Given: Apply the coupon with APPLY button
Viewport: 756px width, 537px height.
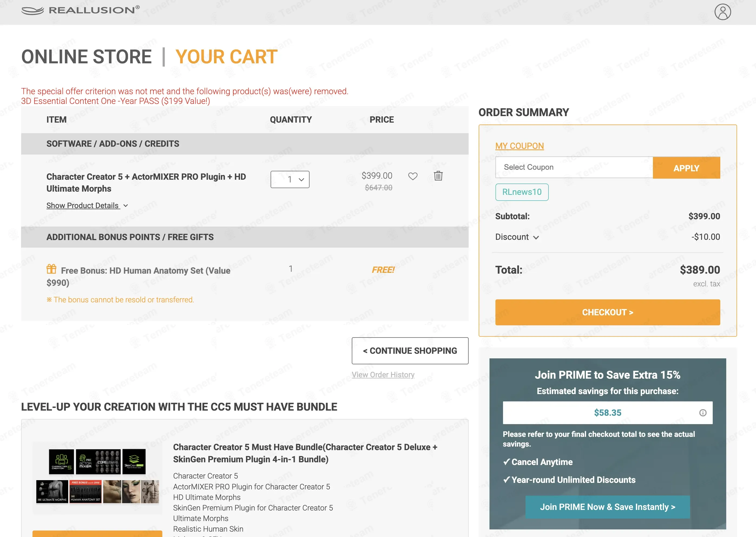Looking at the screenshot, I should coord(686,168).
